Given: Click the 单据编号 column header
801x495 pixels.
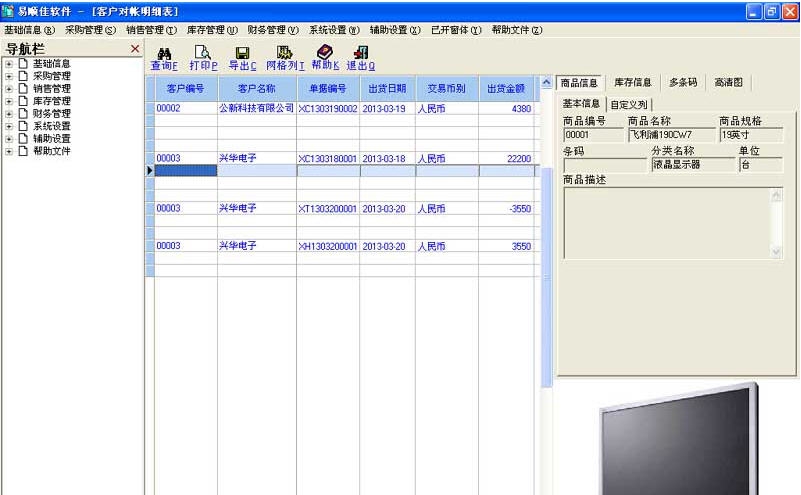Looking at the screenshot, I should click(x=328, y=88).
